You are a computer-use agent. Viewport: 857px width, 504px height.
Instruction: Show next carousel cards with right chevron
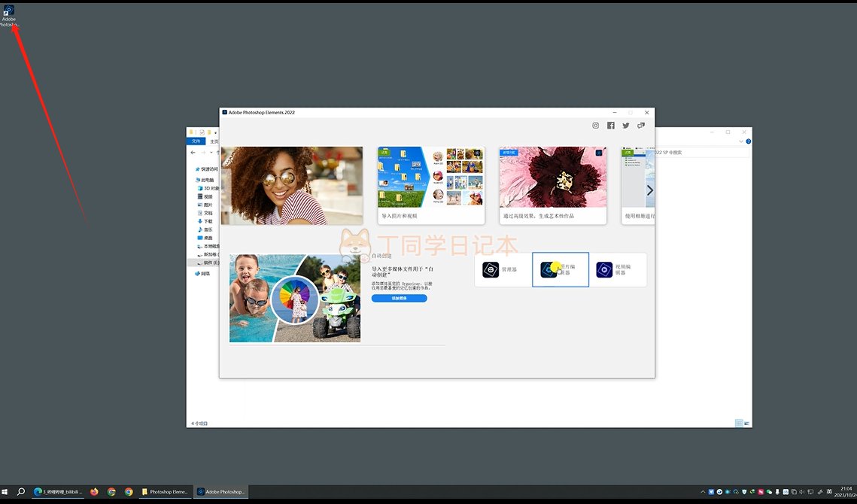[x=650, y=190]
